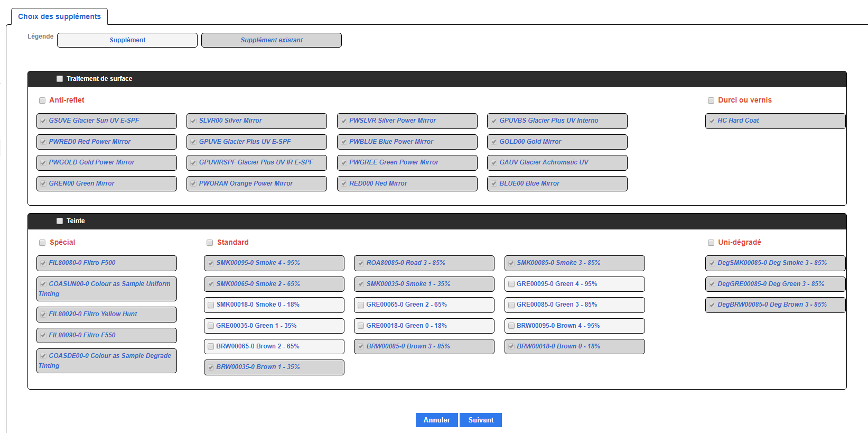Toggle the Uni-dégradé group checkbox

click(x=711, y=243)
